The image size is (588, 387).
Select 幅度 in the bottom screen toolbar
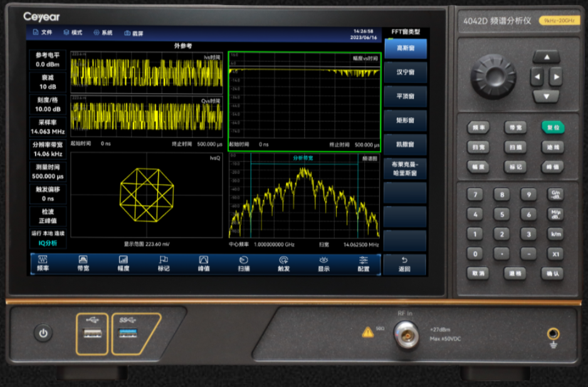point(123,260)
